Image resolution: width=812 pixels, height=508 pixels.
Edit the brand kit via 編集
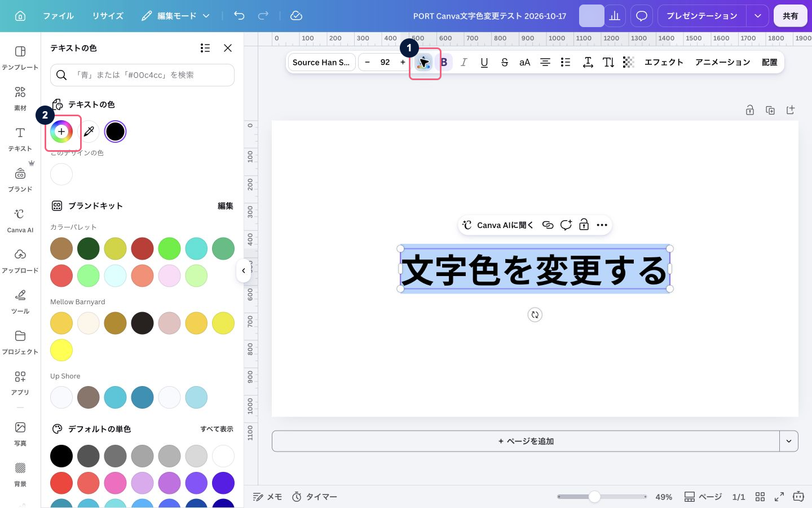[226, 206]
